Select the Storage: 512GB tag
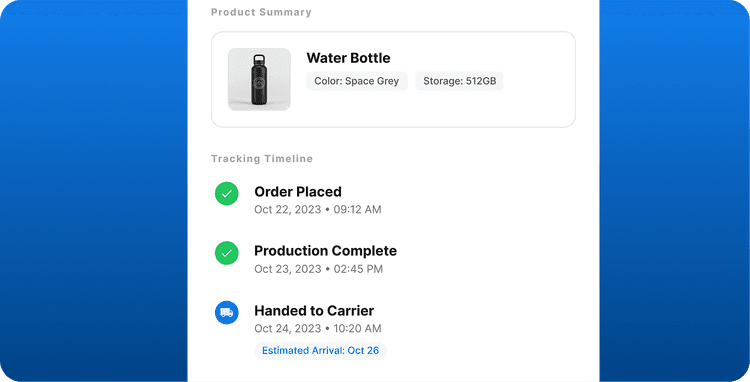The image size is (750, 382). click(459, 81)
